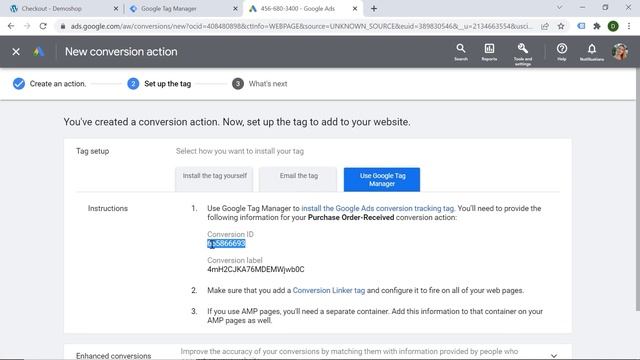
Task: Open the Chrome profile D avatar
Action: tap(613, 26)
